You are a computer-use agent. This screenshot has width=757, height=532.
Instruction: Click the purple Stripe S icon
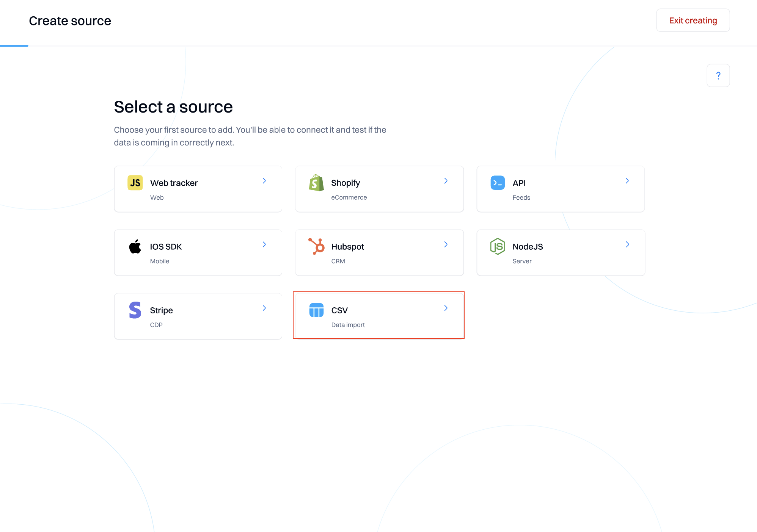click(x=135, y=310)
